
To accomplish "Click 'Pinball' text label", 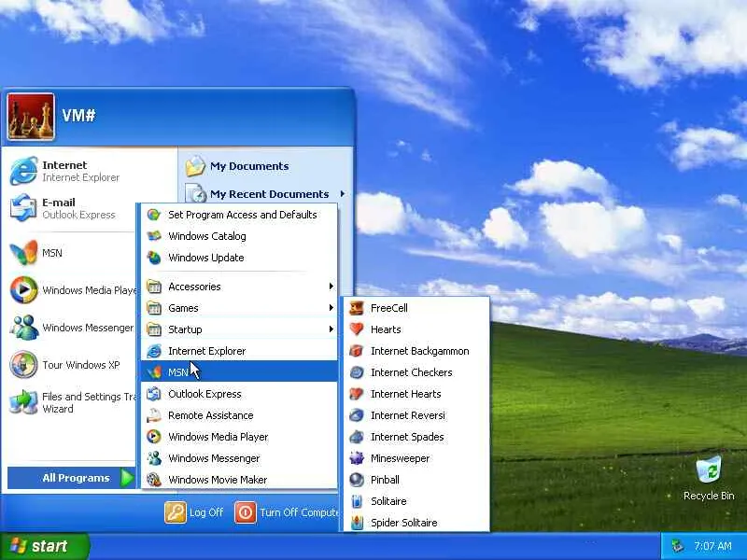I will [385, 480].
